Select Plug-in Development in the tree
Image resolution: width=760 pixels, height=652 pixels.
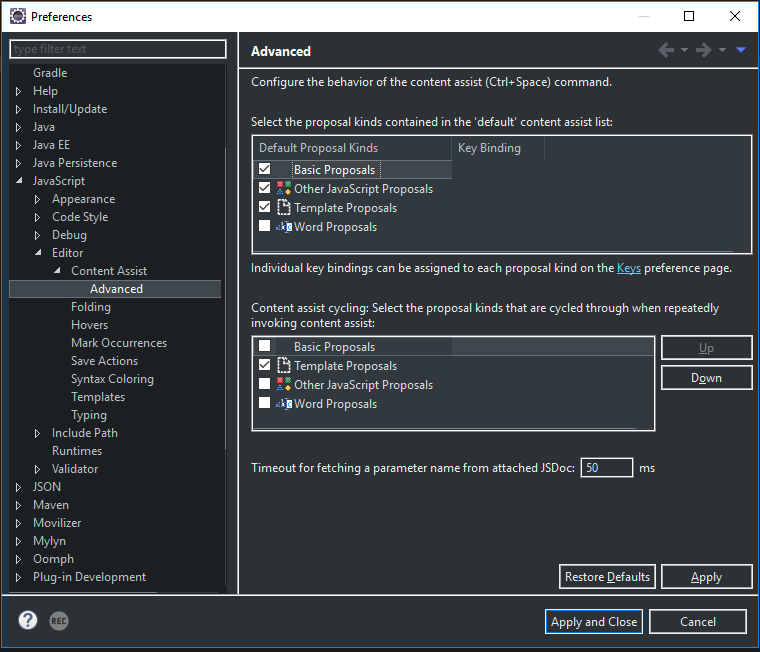tap(89, 577)
